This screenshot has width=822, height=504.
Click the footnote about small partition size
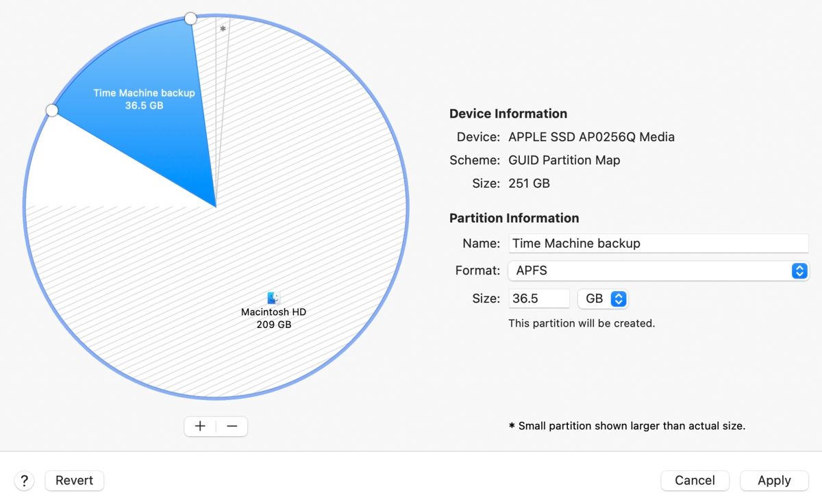tap(627, 425)
